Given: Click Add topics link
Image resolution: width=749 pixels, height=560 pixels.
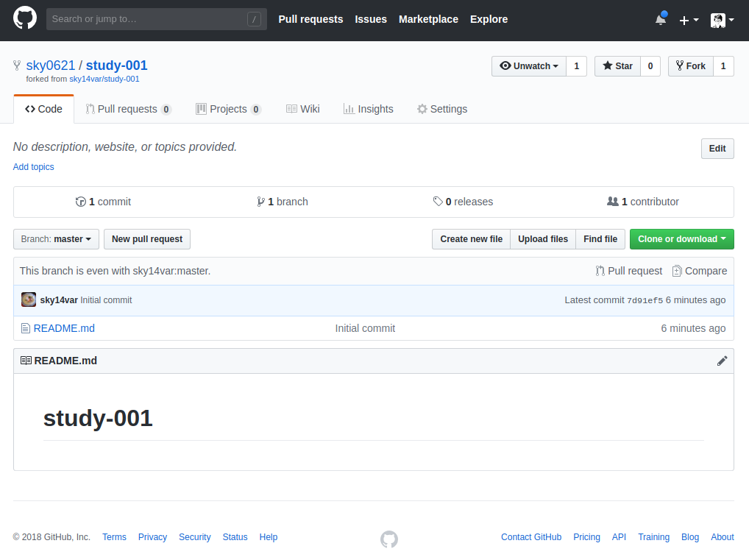Looking at the screenshot, I should pos(33,167).
